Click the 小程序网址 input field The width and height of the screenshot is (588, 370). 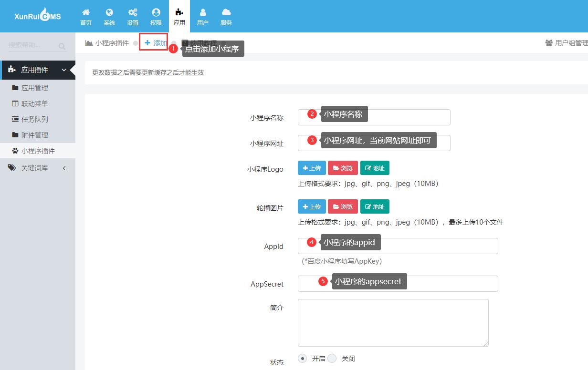[374, 143]
